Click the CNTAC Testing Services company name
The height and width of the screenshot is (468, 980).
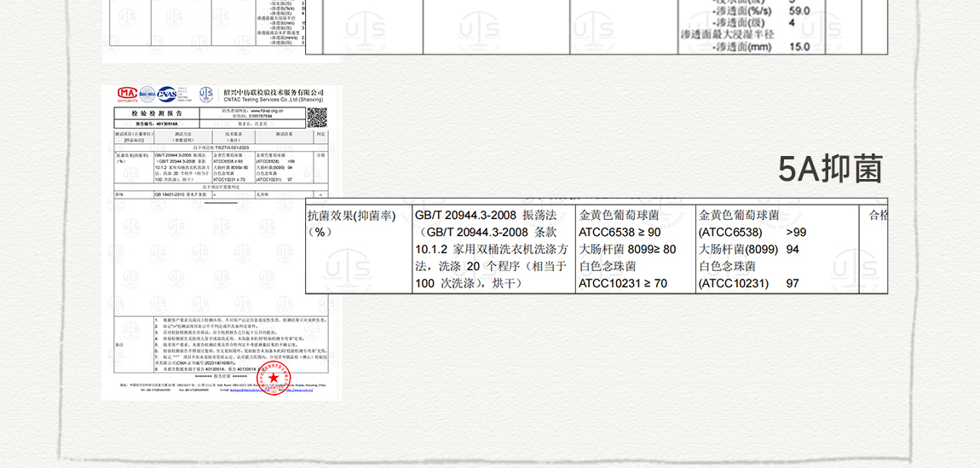(x=274, y=100)
